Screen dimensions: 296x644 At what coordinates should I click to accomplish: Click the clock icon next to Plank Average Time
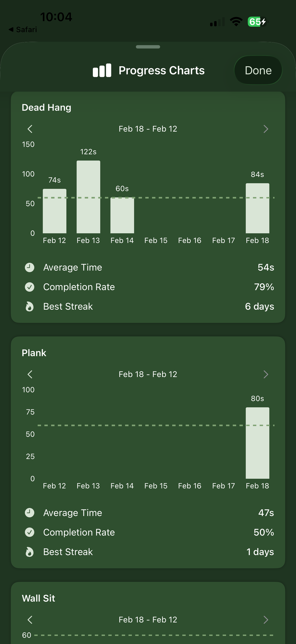coord(30,512)
